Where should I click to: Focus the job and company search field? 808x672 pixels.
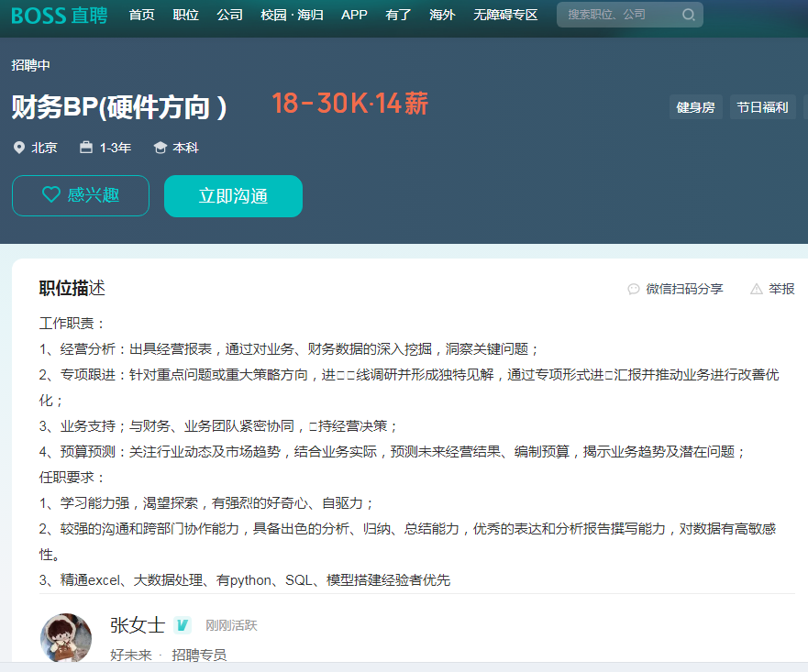[619, 15]
